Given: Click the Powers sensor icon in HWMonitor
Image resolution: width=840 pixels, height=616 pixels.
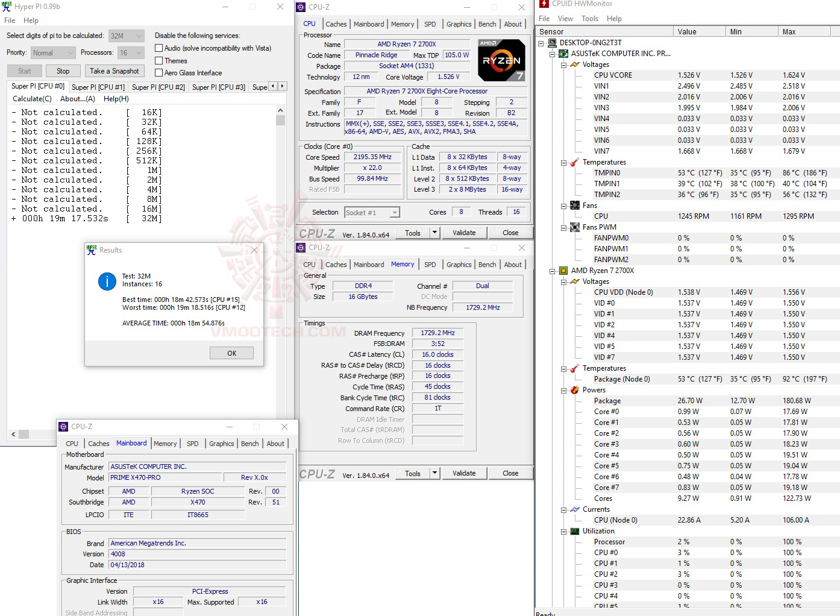Looking at the screenshot, I should [x=574, y=390].
